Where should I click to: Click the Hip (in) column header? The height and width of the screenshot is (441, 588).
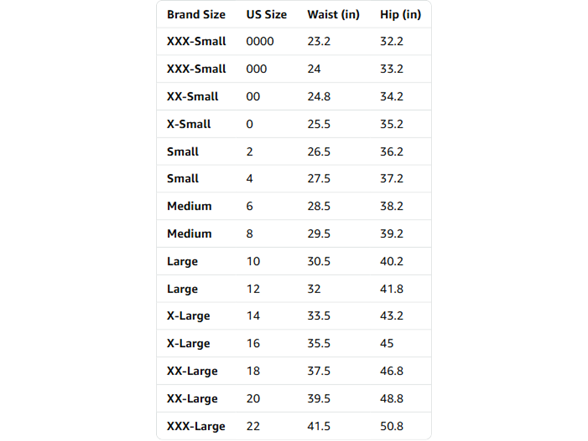[x=400, y=15]
